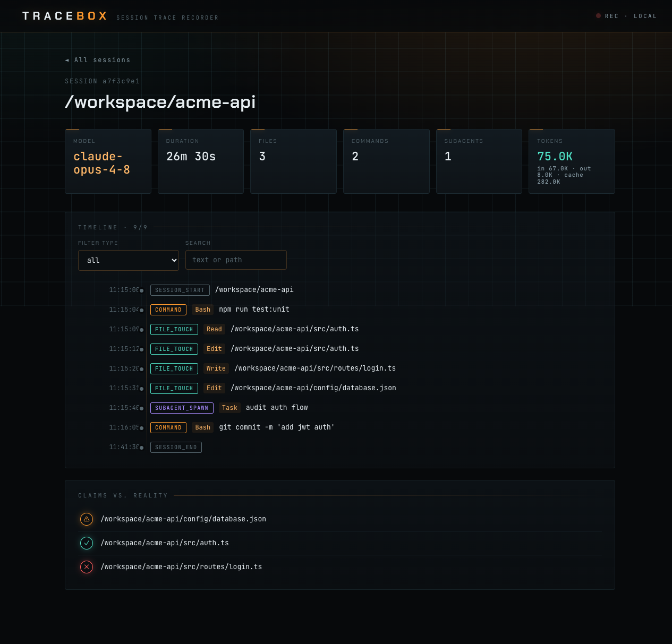Click timeline marker for SESSION_END event

coord(141,448)
